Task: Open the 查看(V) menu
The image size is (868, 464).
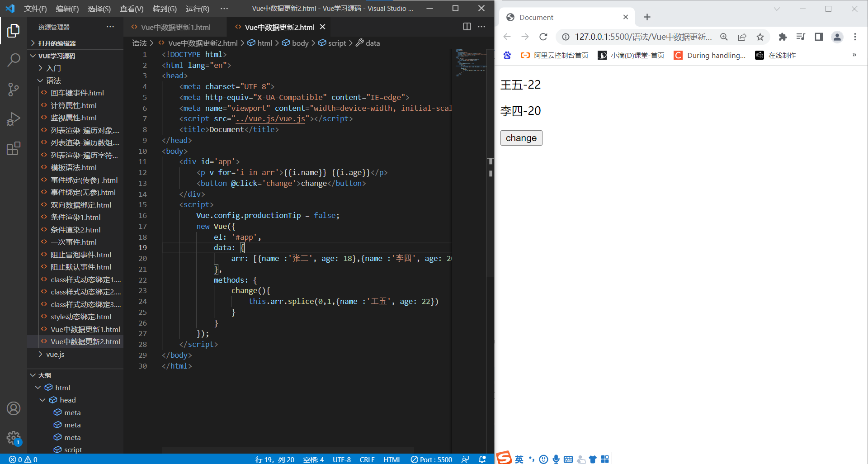Action: pos(132,9)
